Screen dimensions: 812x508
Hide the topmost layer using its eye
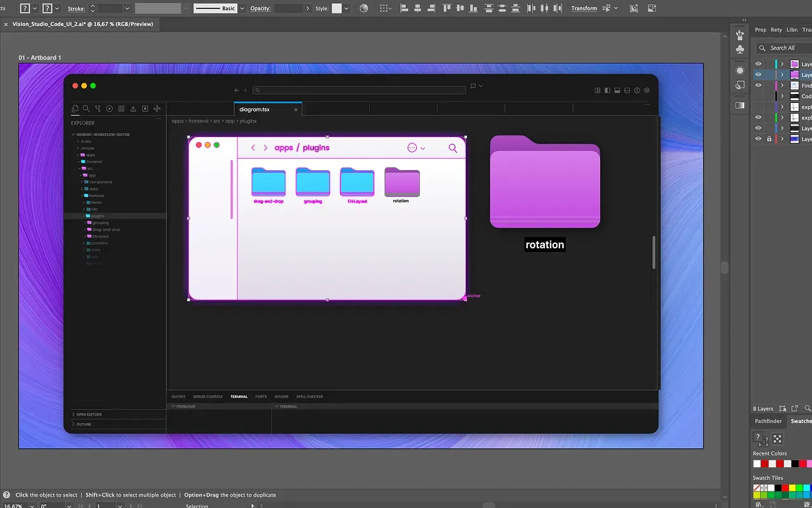click(x=758, y=64)
